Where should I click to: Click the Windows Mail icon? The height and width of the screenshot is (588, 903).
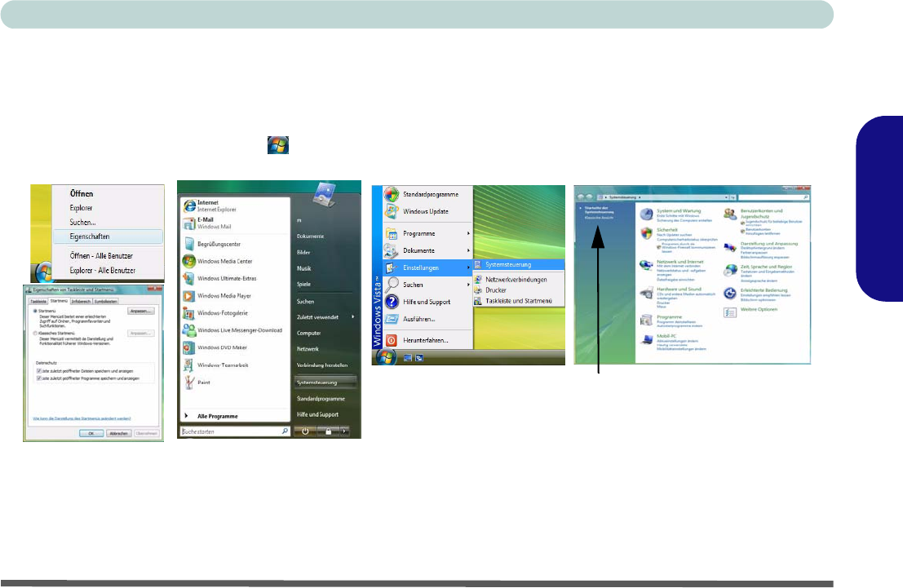[x=188, y=223]
